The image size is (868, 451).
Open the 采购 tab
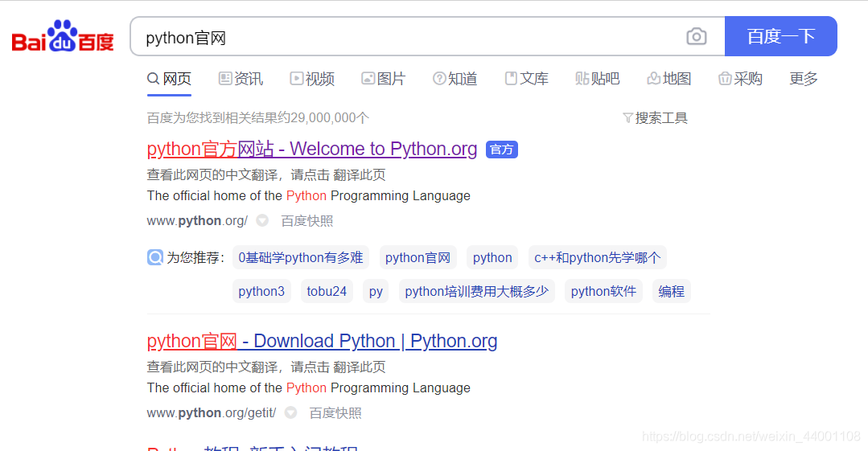tap(740, 79)
